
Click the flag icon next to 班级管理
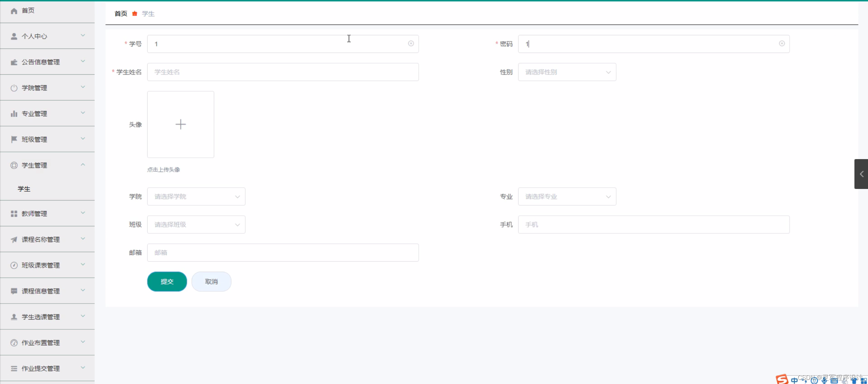(x=14, y=139)
